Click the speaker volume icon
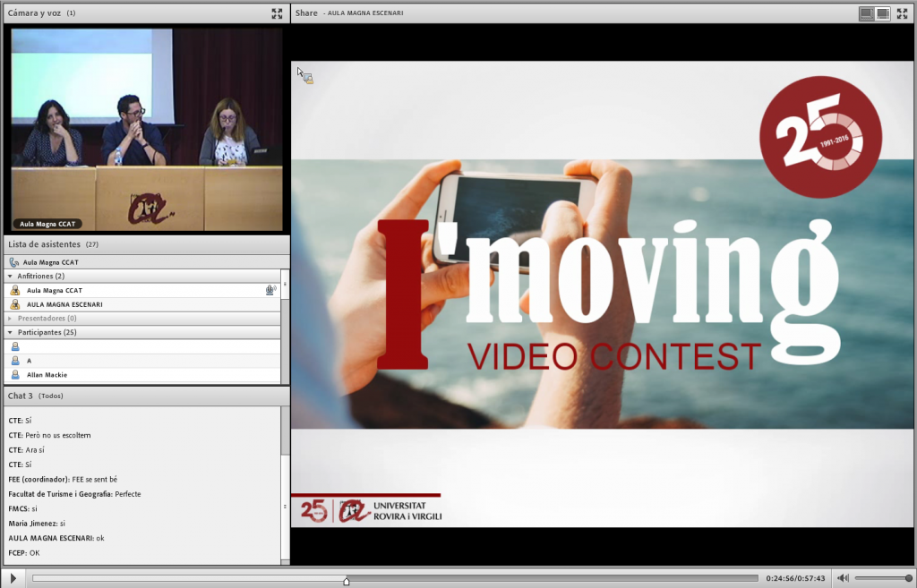The image size is (917, 588). tap(842, 578)
